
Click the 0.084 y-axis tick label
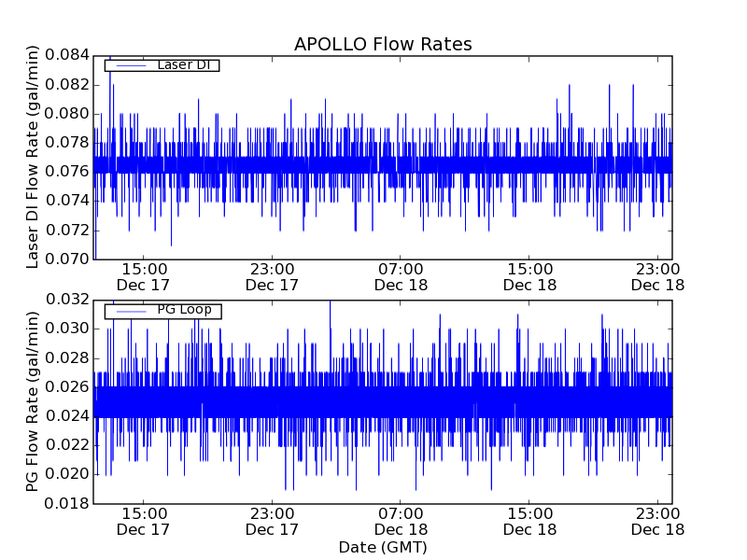(67, 55)
